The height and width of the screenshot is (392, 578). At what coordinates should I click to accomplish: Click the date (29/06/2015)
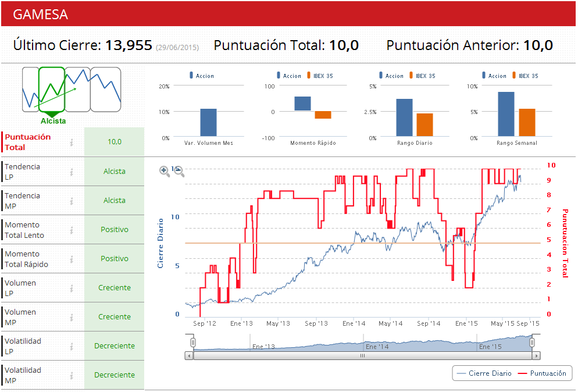tap(177, 48)
